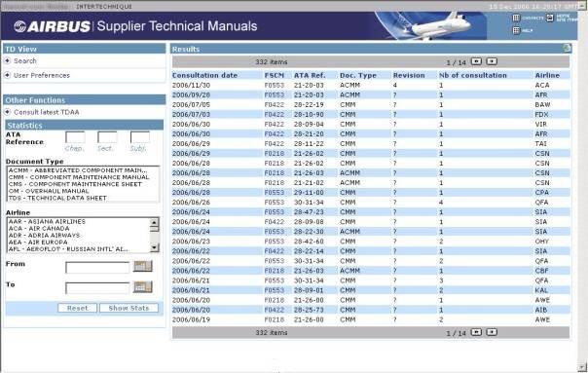This screenshot has height=373, width=588.
Task: Click the Reset button
Action: coord(77,308)
